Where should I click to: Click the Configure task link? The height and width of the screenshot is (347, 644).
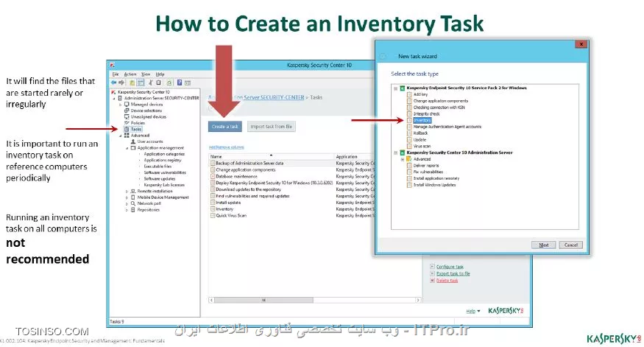[x=450, y=267]
